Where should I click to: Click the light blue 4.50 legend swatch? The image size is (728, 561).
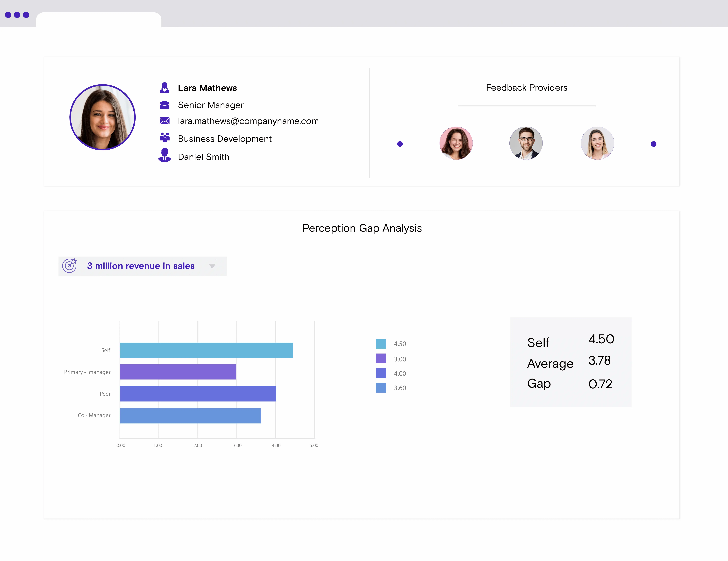coord(381,344)
